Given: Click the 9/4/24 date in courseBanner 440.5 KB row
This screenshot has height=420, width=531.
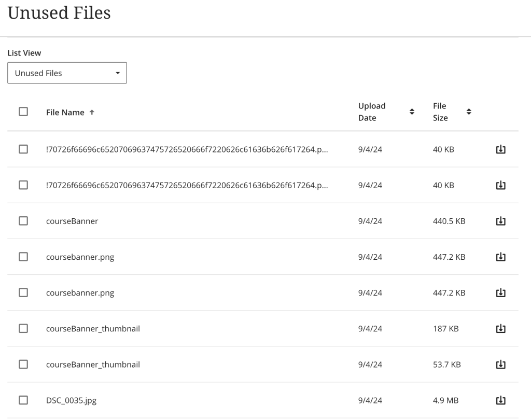Looking at the screenshot, I should pos(370,221).
